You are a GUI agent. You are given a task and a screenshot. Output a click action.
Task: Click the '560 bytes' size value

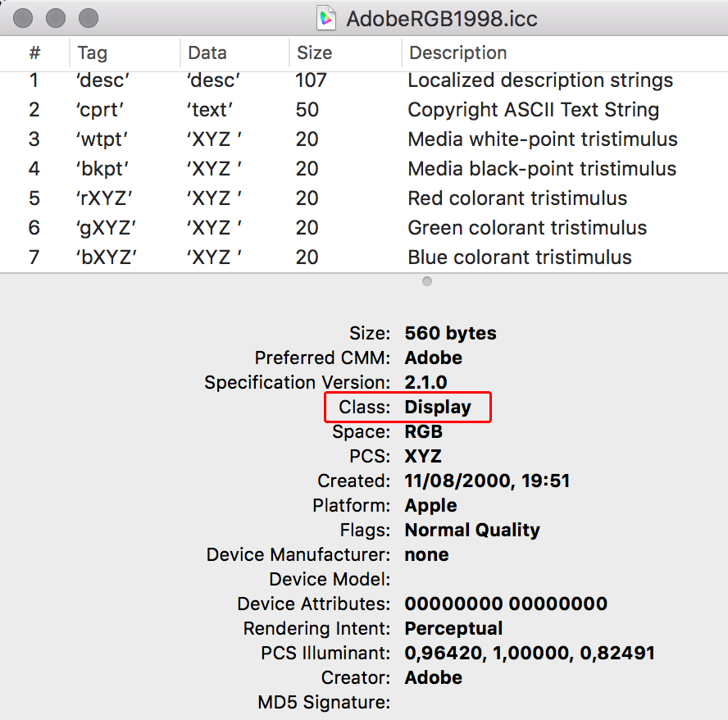click(450, 333)
